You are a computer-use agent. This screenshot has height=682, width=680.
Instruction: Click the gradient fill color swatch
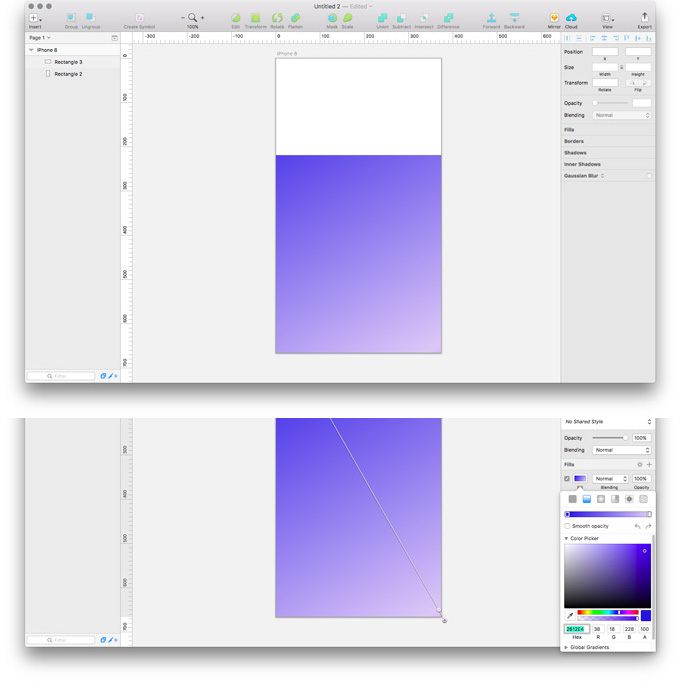pos(580,478)
